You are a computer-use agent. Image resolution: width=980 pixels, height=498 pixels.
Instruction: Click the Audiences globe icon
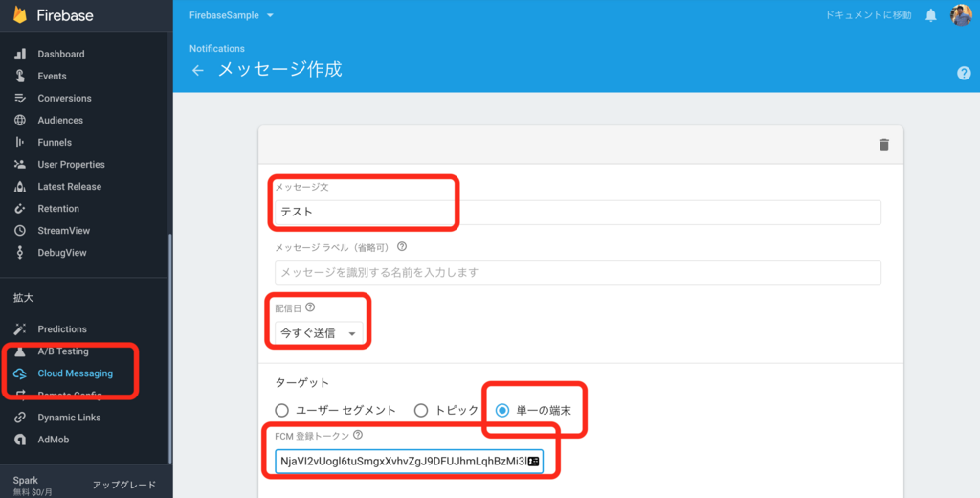pyautogui.click(x=20, y=120)
